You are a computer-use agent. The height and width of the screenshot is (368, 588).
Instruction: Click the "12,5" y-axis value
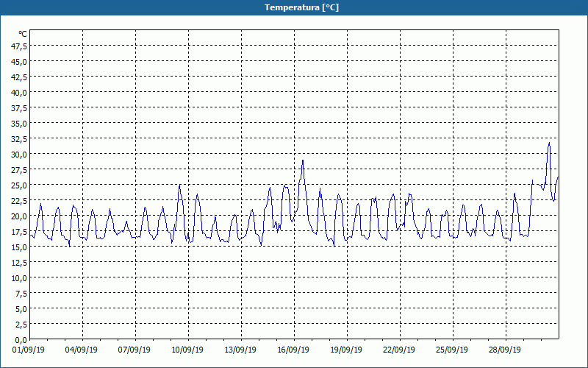(x=19, y=263)
